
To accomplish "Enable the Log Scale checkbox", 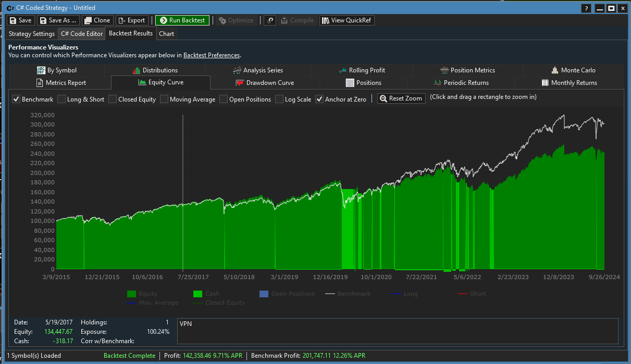I will [279, 99].
